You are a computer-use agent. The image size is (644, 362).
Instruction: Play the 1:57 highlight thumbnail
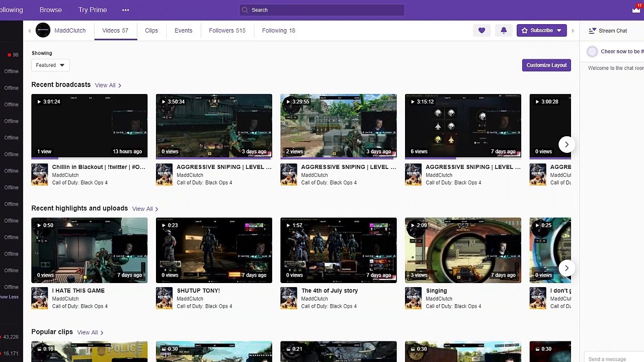tap(339, 250)
